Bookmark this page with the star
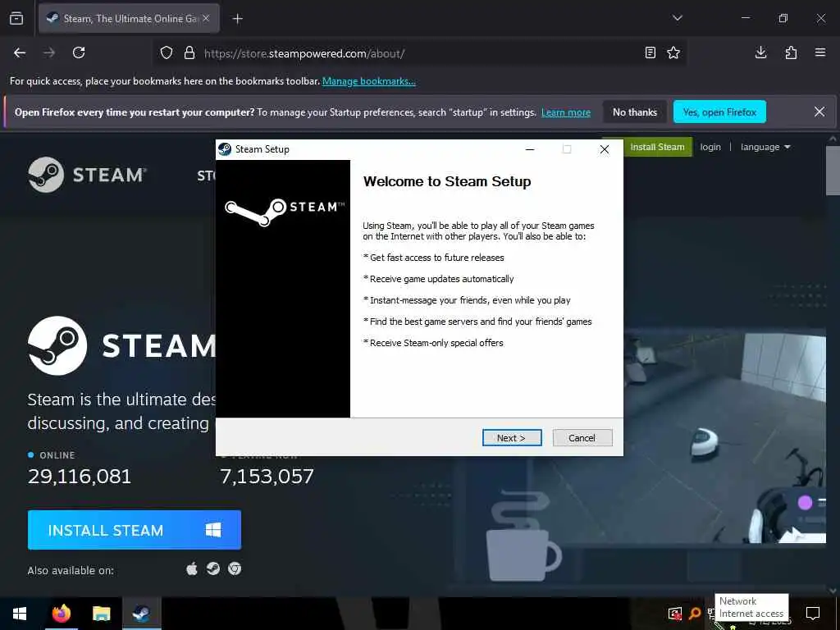 (x=673, y=52)
